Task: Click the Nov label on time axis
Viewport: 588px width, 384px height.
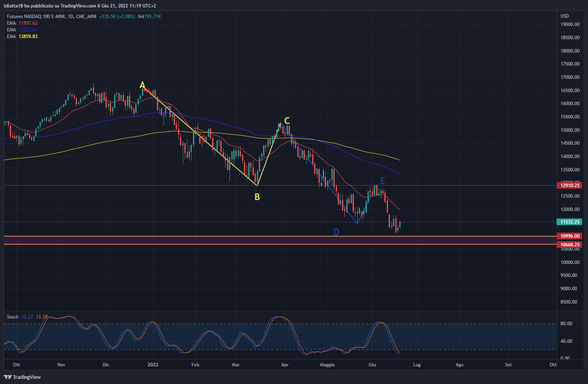Action: tap(61, 365)
